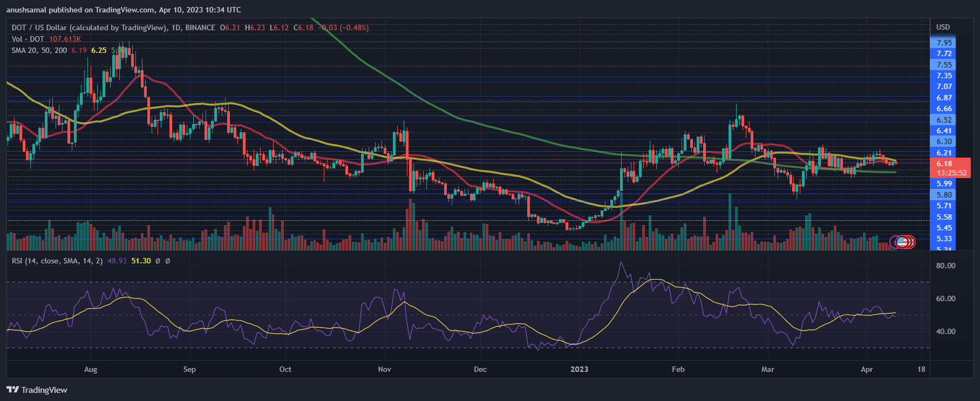Click the Vol · DOT indicator legend
This screenshot has width=980, height=401.
click(28, 39)
